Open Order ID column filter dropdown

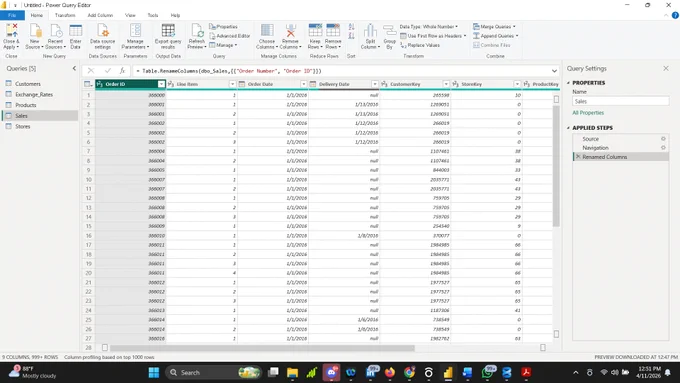tap(161, 84)
